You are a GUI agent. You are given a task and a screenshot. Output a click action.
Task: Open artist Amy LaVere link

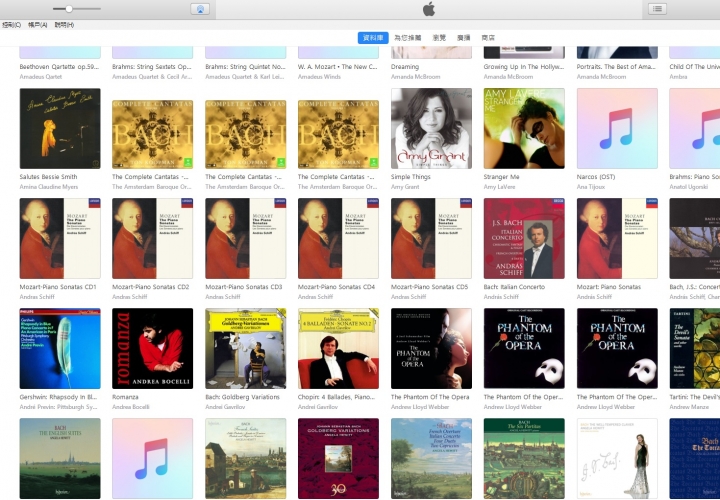tap(499, 187)
